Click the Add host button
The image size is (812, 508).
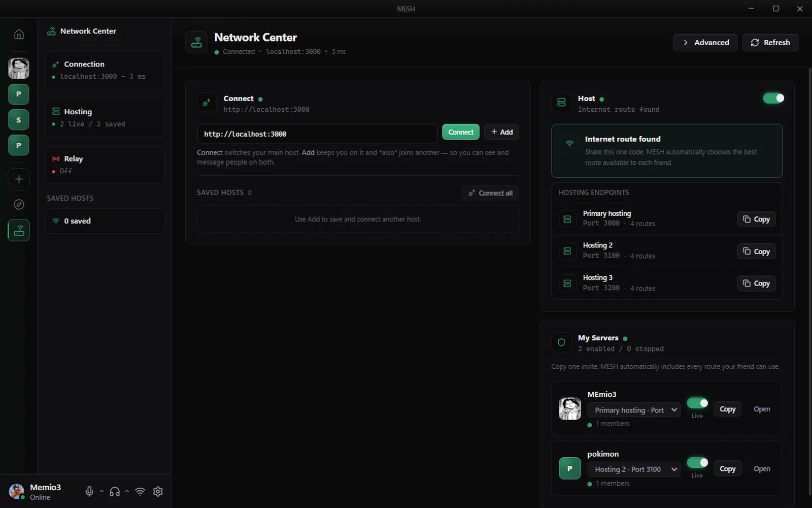point(501,132)
